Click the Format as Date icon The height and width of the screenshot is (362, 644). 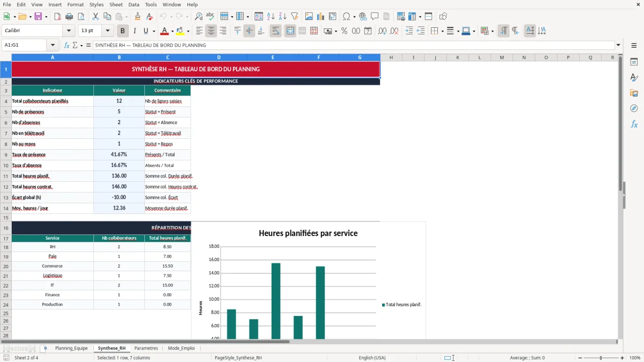(x=368, y=31)
